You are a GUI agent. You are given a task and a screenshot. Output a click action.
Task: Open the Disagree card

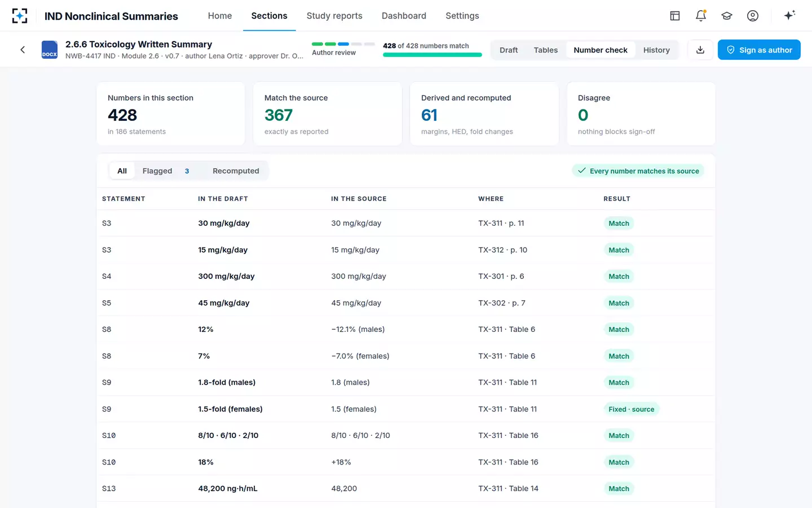641,113
